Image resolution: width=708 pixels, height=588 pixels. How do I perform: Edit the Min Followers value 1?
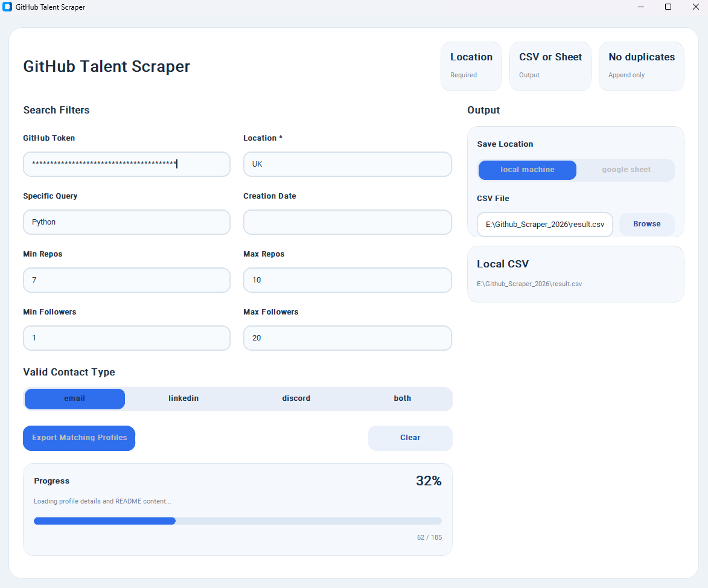click(x=126, y=338)
